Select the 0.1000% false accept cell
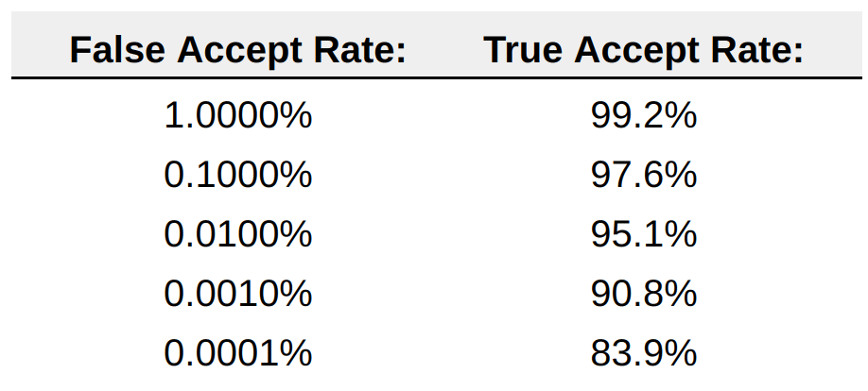 [237, 176]
